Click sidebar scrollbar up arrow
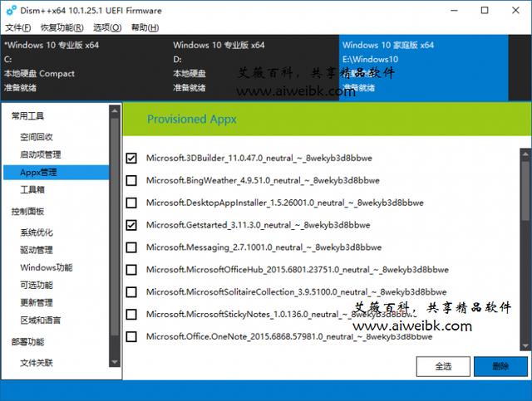The image size is (532, 401). (x=115, y=110)
